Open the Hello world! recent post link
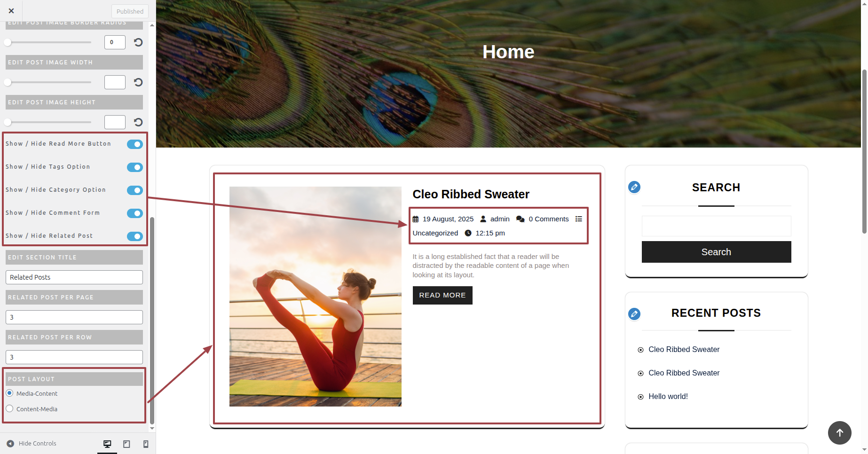 [x=668, y=396]
